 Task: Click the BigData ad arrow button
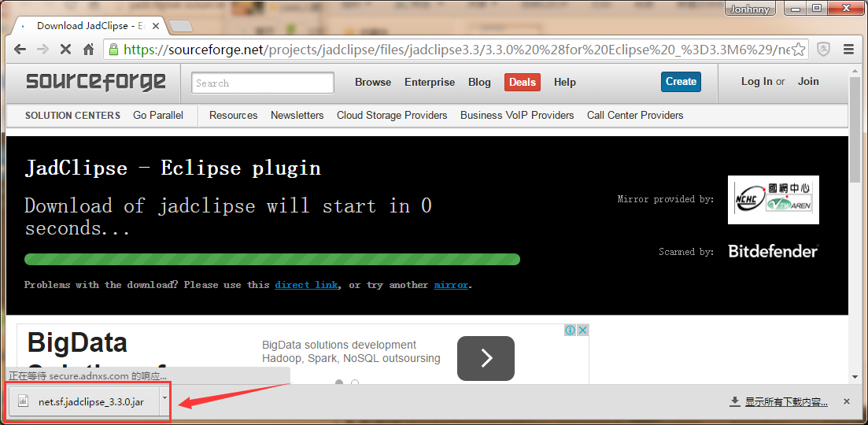486,358
